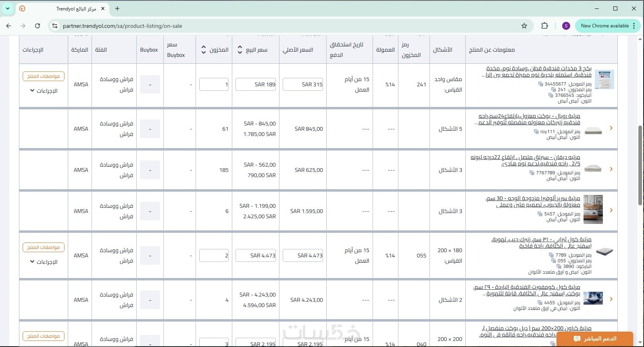This screenshot has width=644, height=347.
Task: Click مواصفات المنتج for the مرتبة كراون row
Action: (44, 336)
